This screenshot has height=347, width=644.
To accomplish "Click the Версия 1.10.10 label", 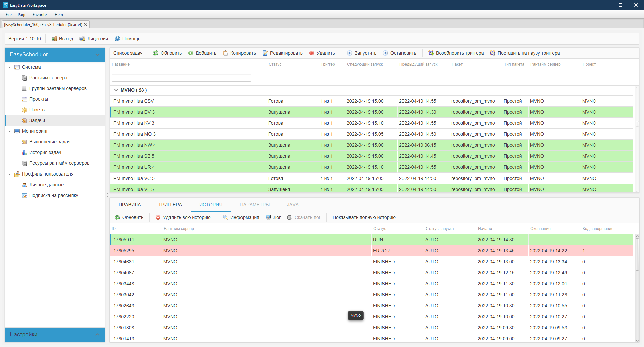I will [x=25, y=39].
